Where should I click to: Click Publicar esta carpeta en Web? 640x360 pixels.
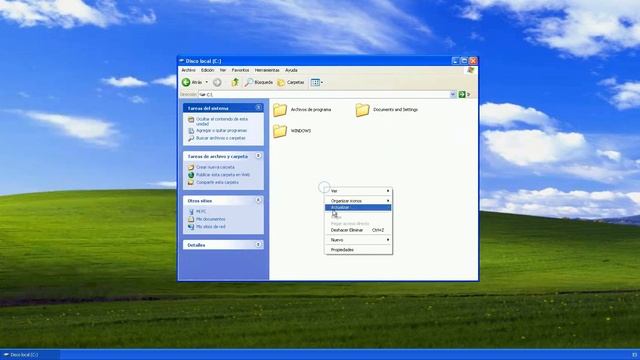pyautogui.click(x=223, y=175)
